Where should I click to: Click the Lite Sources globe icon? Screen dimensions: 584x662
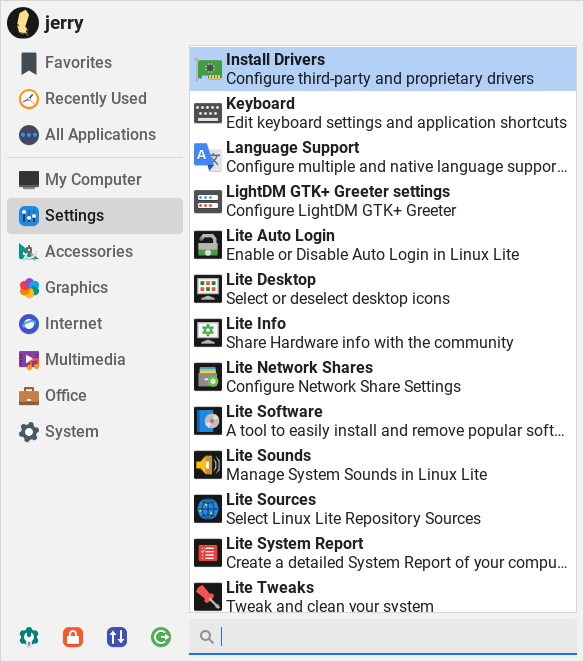tap(208, 509)
